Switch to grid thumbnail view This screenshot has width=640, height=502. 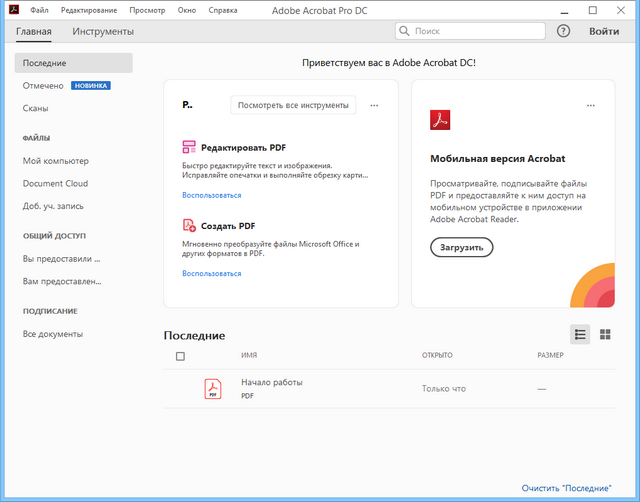coord(605,334)
